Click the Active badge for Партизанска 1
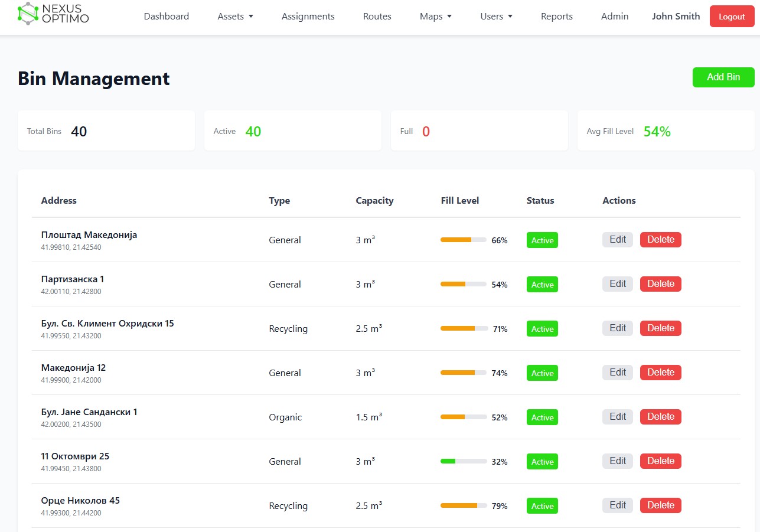This screenshot has height=532, width=760. [x=542, y=285]
